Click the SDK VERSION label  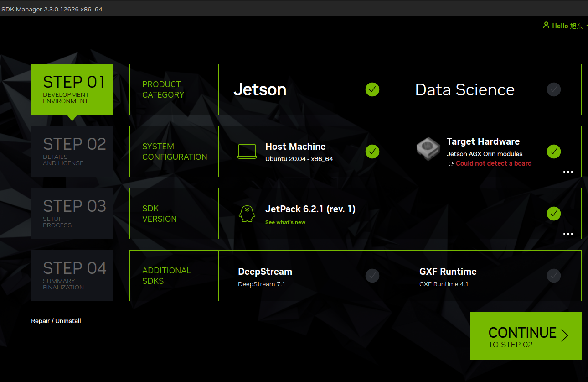point(160,214)
